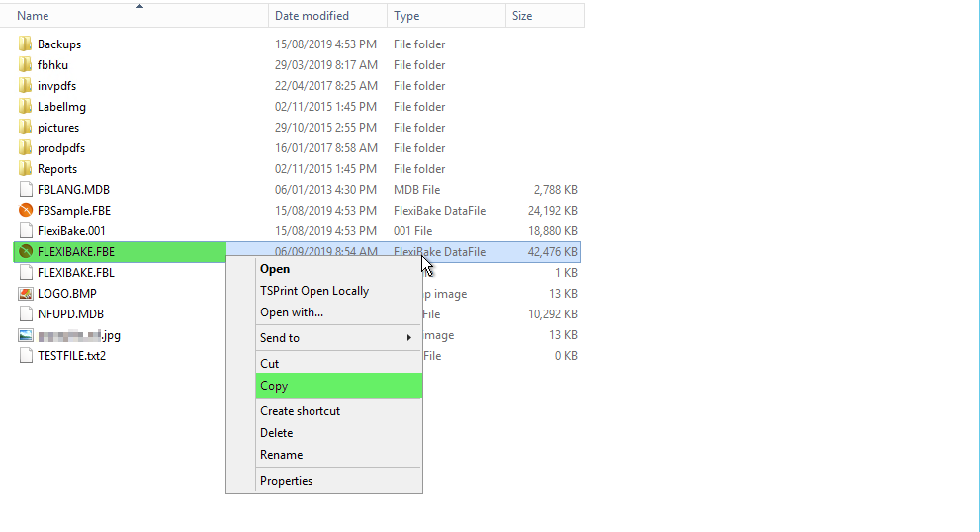
Task: Click the 10,292 KB size value
Action: pyautogui.click(x=553, y=313)
